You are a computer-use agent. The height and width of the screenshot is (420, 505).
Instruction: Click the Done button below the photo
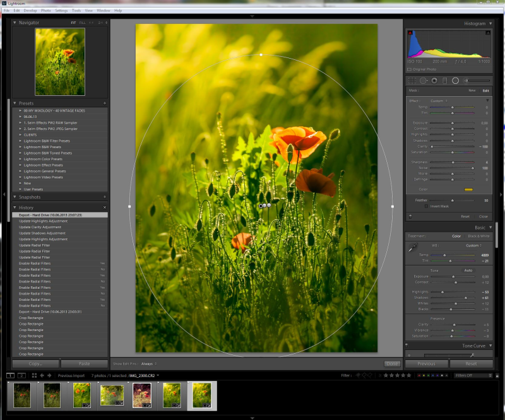[x=392, y=364]
